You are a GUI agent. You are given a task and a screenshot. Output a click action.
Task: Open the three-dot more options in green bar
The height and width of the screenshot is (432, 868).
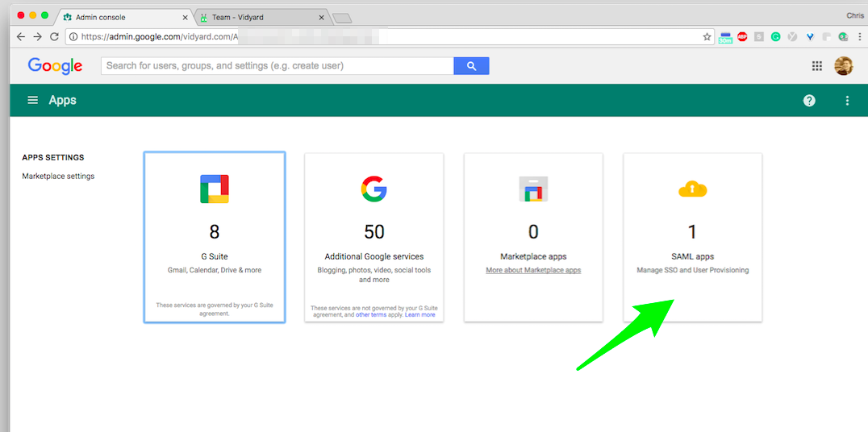point(847,101)
